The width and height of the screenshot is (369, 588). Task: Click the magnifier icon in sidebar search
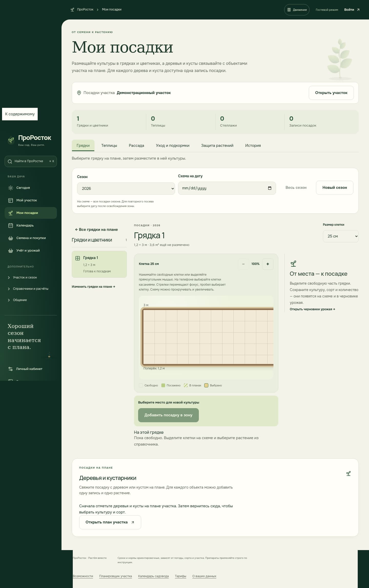[10, 161]
